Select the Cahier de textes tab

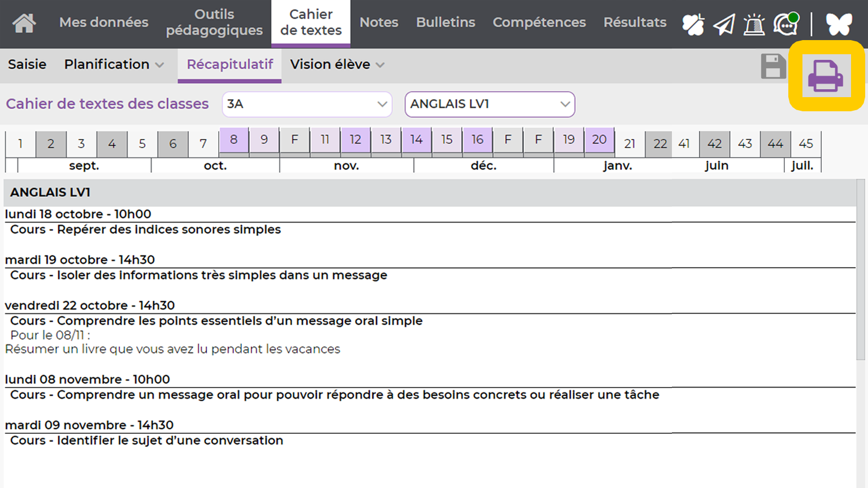tap(311, 23)
